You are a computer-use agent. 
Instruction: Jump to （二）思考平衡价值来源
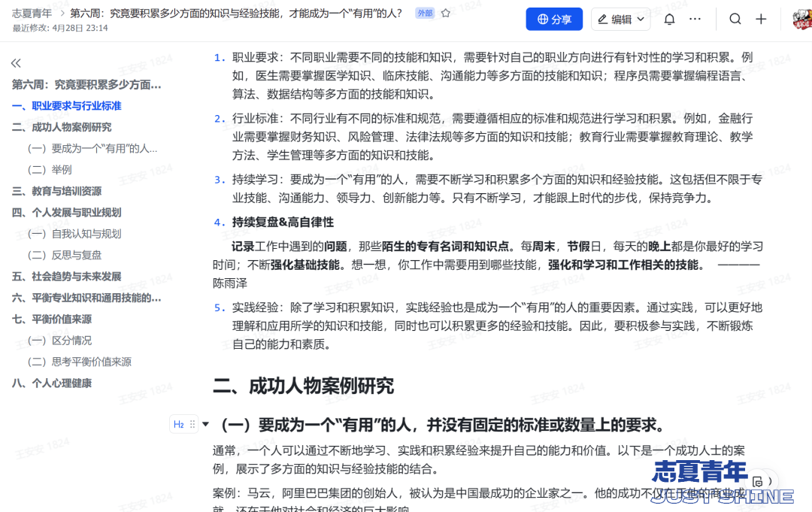(x=79, y=362)
